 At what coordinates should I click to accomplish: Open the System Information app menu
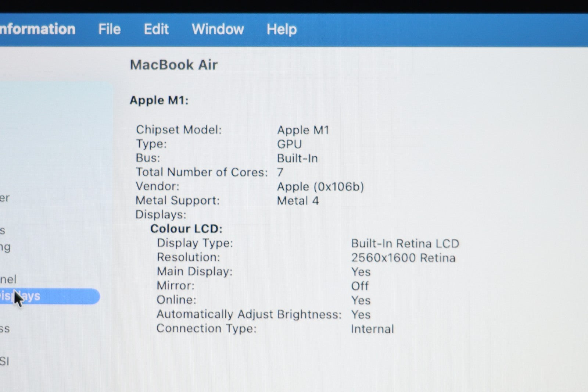point(37,29)
